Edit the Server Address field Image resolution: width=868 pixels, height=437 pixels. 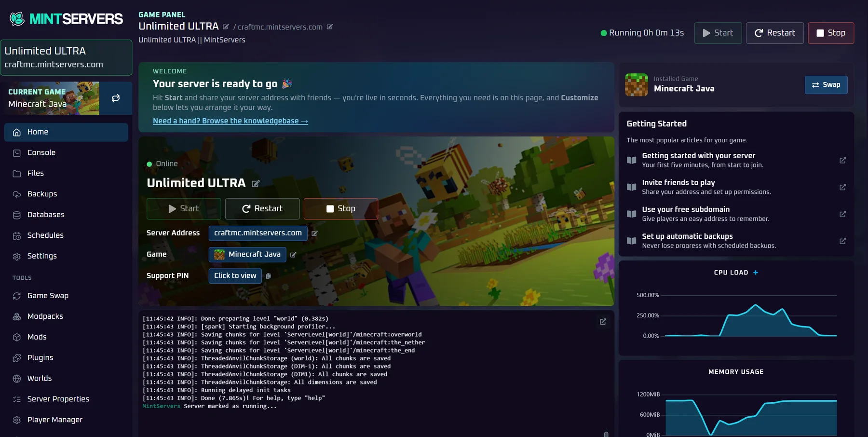click(314, 233)
